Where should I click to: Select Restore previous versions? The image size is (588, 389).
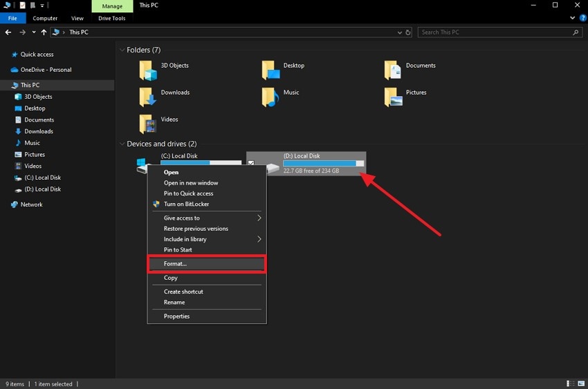(207, 229)
